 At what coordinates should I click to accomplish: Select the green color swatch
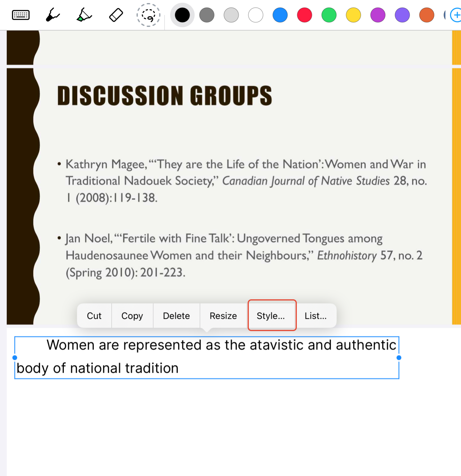(329, 15)
